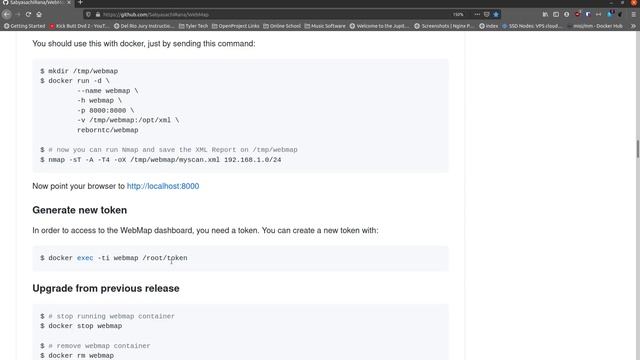
Task: Click the 'reborntc/webmap' image name
Action: pyautogui.click(x=108, y=130)
